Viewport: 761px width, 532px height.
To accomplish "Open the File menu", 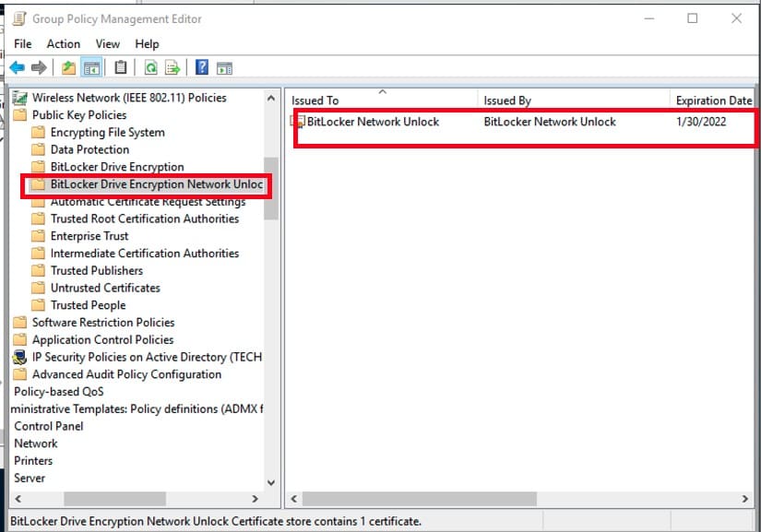I will [x=23, y=43].
